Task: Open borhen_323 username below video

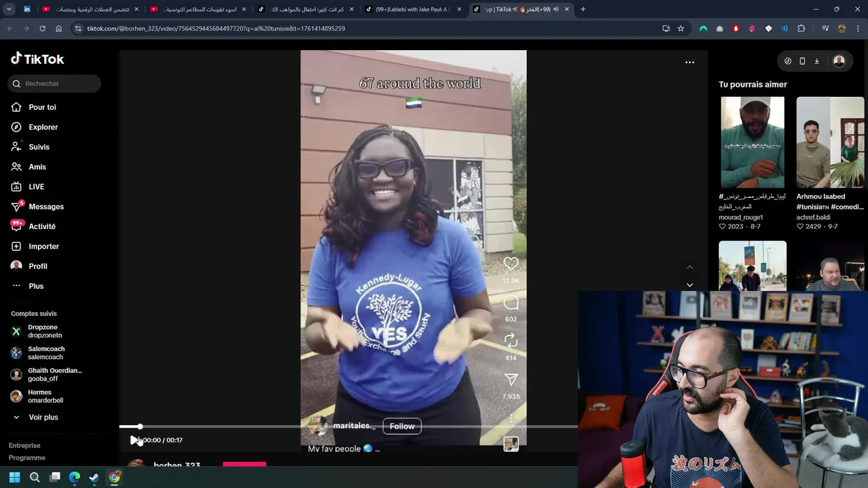Action: pos(177,465)
